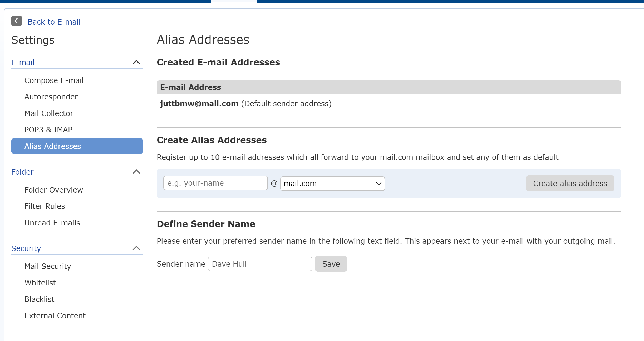The height and width of the screenshot is (341, 644).
Task: Open Autoresponder settings
Action: [x=51, y=97]
